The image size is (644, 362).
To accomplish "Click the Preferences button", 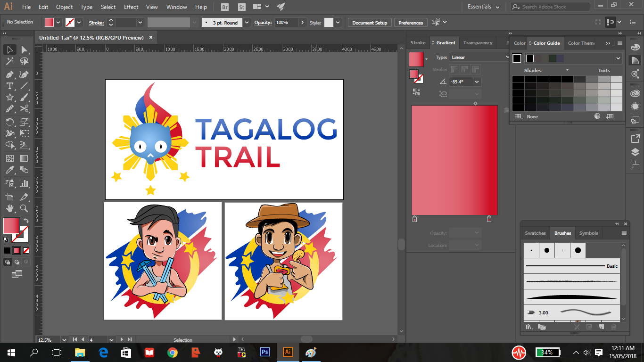I will [x=411, y=23].
